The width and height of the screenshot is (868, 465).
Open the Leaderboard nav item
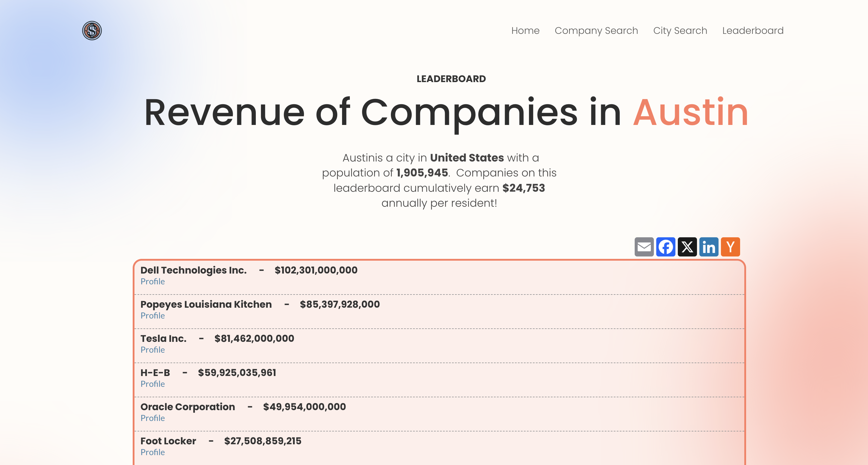(753, 31)
